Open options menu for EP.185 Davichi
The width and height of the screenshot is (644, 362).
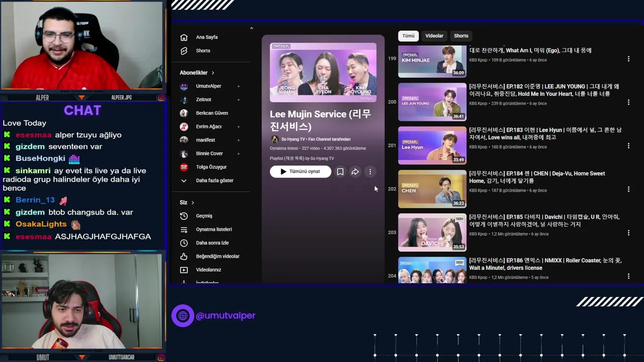pyautogui.click(x=628, y=233)
